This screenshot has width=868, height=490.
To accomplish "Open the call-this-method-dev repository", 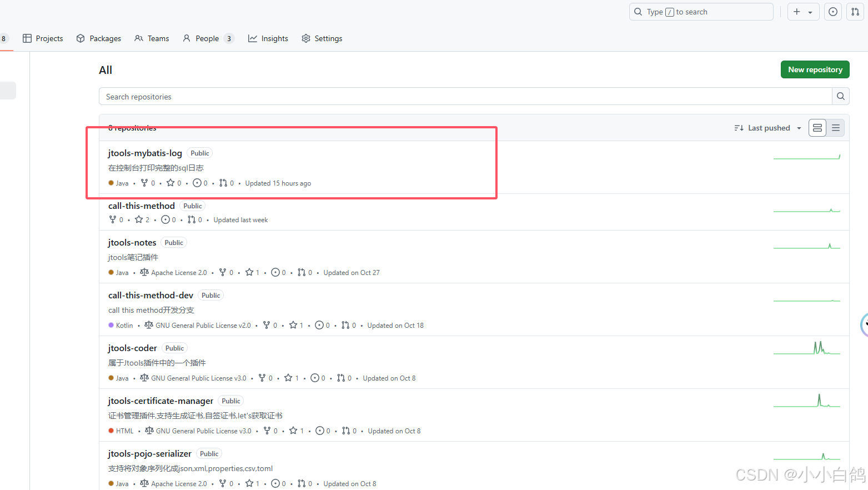I will click(150, 295).
